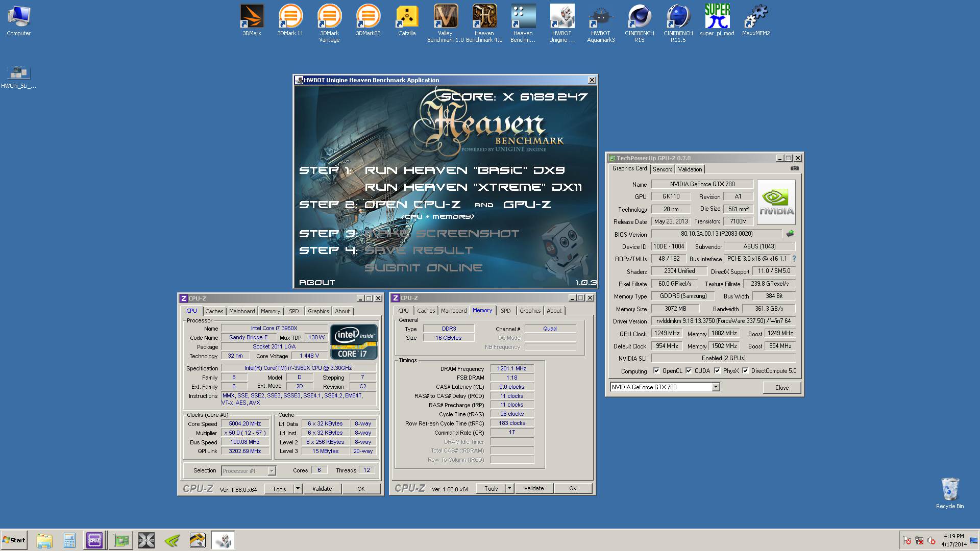Click the NVIDIA taskbar icon

tap(172, 540)
